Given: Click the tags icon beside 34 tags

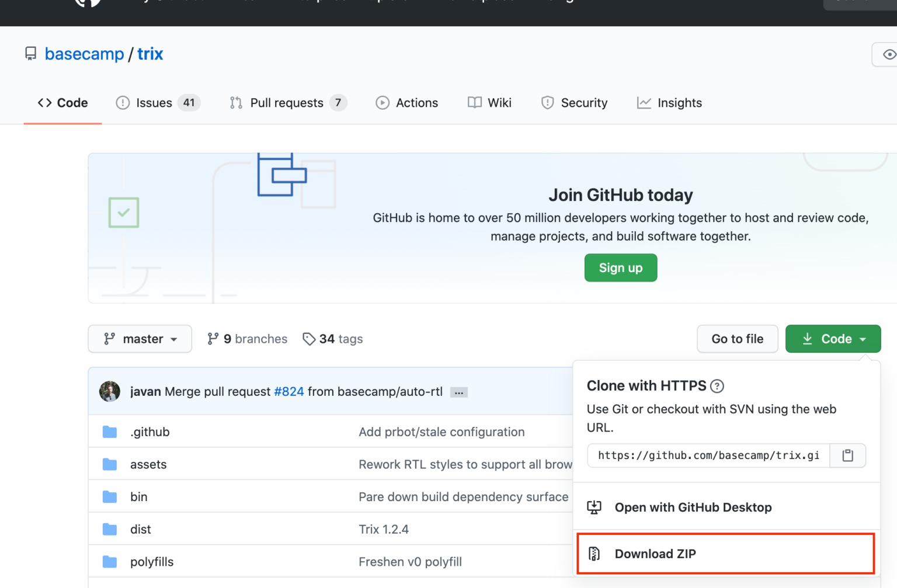Looking at the screenshot, I should (309, 339).
